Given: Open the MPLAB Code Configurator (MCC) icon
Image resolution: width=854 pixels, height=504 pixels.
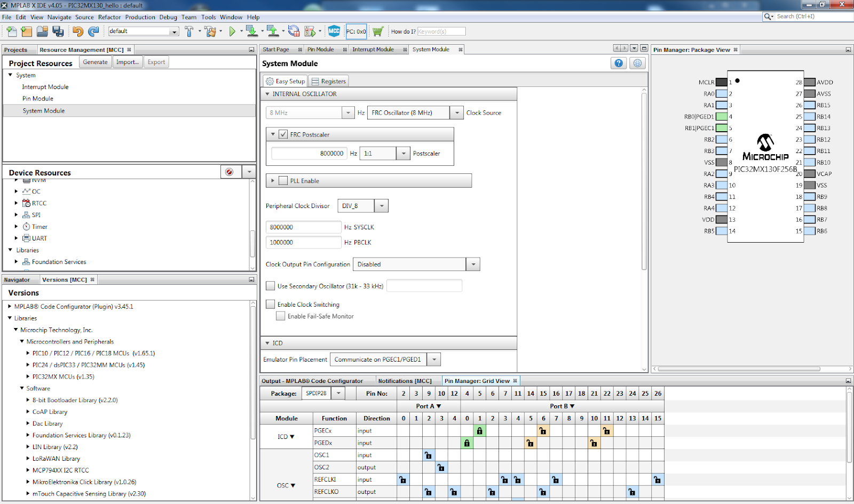Looking at the screenshot, I should pyautogui.click(x=334, y=31).
